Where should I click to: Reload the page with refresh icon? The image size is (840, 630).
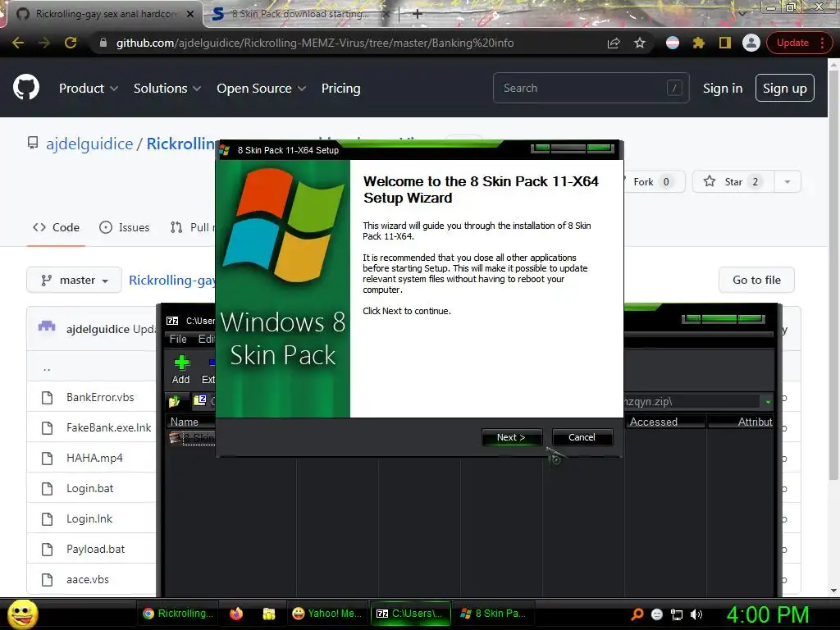click(71, 43)
